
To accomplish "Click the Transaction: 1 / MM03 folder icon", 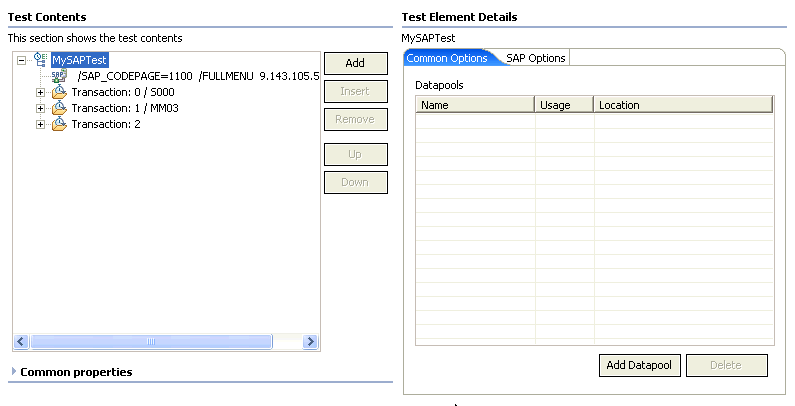I will pos(59,108).
